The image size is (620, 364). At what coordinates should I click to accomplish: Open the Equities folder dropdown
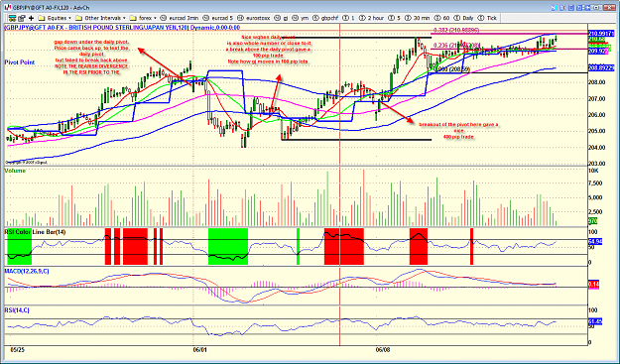click(55, 18)
